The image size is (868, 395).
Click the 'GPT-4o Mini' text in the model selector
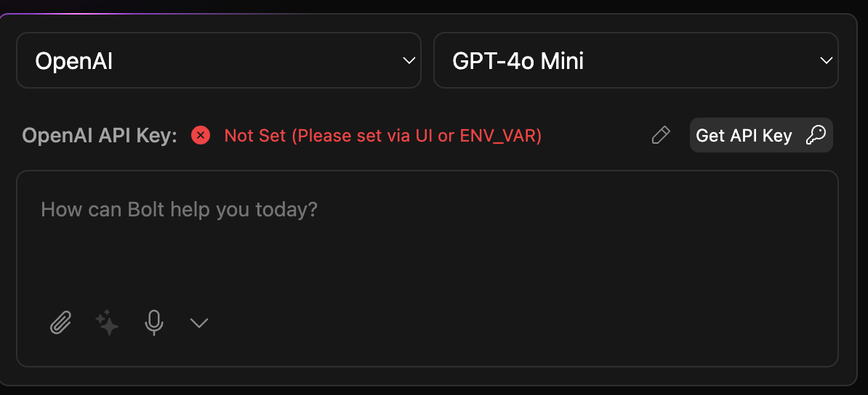(518, 61)
